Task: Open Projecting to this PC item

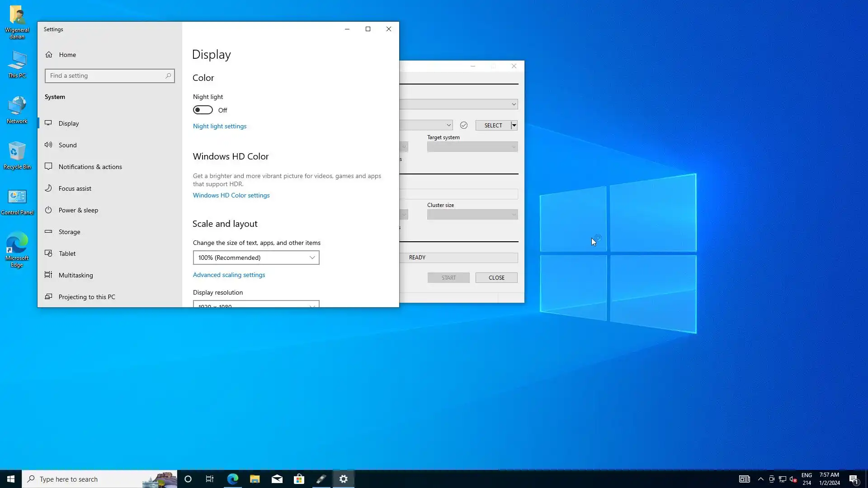Action: tap(87, 297)
